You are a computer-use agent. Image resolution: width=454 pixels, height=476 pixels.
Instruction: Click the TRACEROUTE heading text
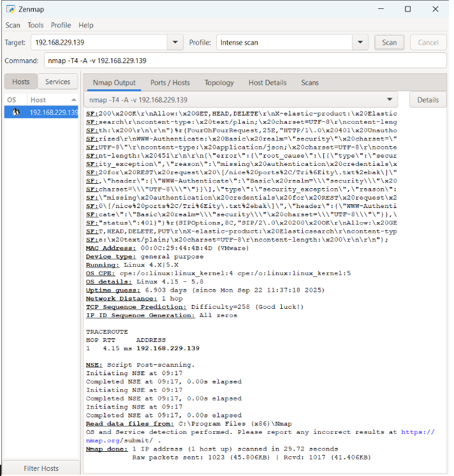click(106, 332)
